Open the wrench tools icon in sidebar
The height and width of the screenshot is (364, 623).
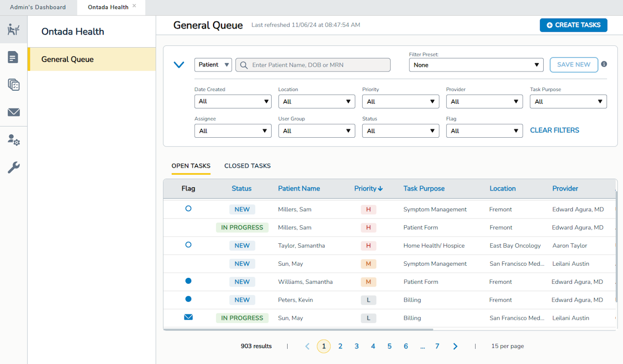[14, 168]
